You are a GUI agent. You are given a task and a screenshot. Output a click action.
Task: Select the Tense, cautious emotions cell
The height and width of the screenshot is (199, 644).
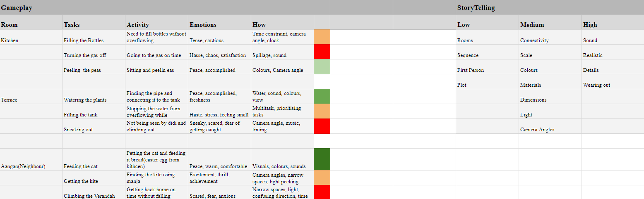pos(205,40)
